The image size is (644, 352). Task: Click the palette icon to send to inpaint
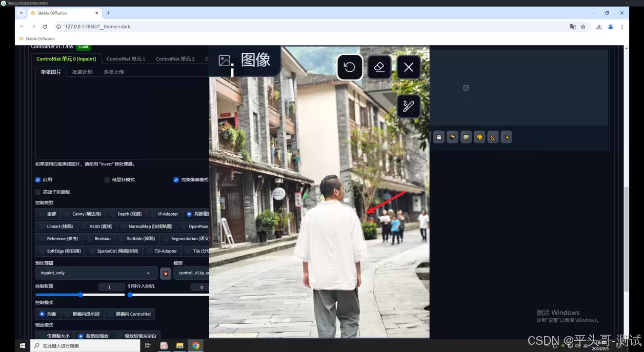pos(479,137)
